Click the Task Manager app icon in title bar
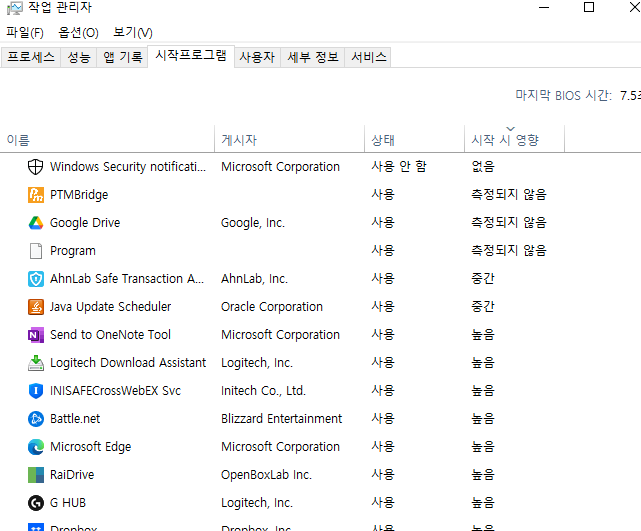 [x=15, y=7]
